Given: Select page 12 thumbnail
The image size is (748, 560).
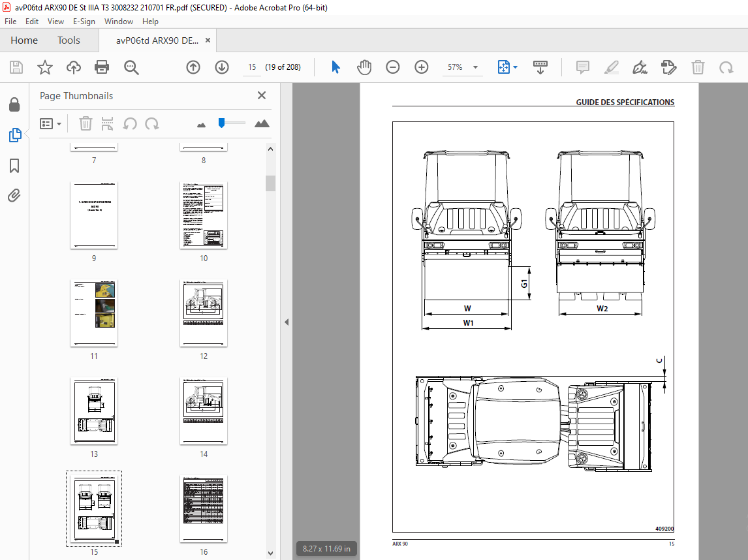Looking at the screenshot, I should click(x=204, y=313).
